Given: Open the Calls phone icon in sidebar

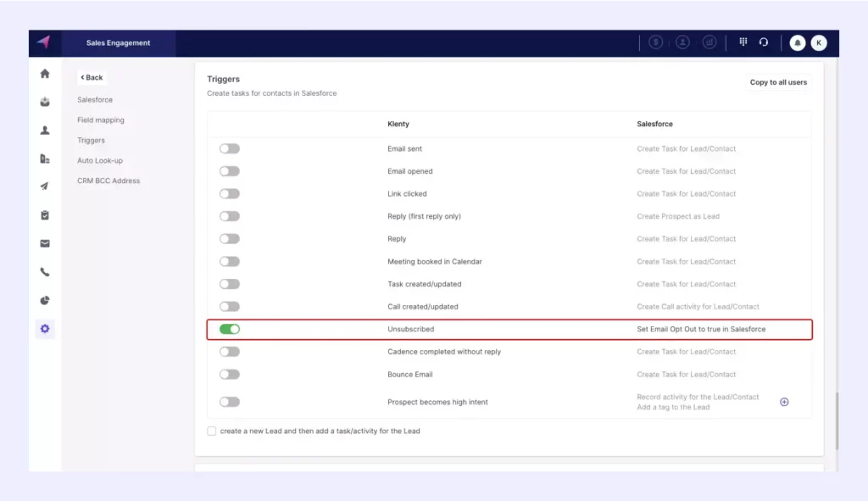Looking at the screenshot, I should coord(45,272).
